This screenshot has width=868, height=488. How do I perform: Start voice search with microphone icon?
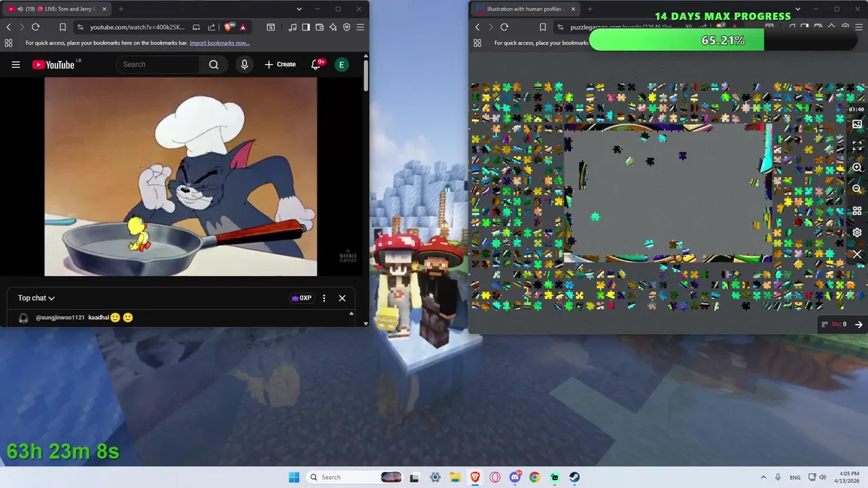(x=245, y=64)
